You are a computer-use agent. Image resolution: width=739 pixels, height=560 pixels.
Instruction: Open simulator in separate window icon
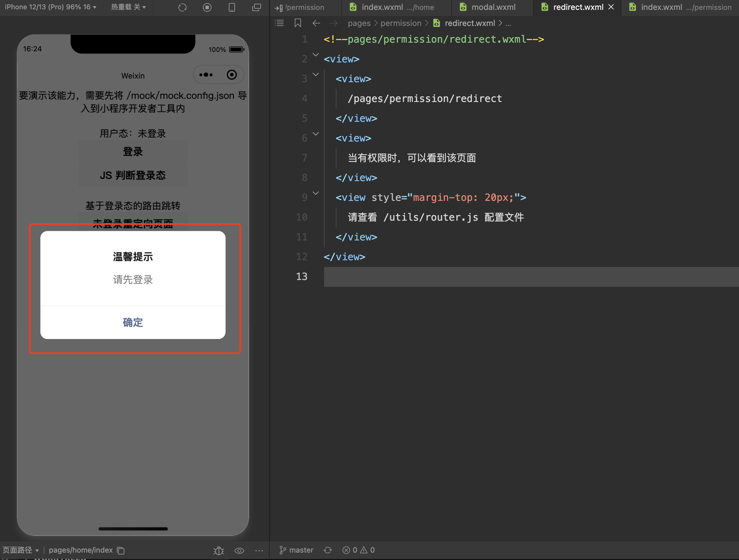click(257, 7)
